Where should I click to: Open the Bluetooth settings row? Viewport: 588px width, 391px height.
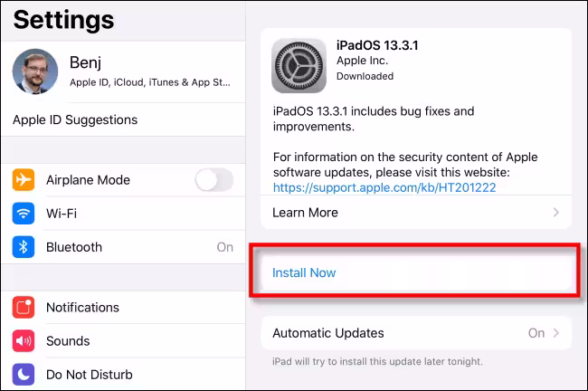(127, 247)
